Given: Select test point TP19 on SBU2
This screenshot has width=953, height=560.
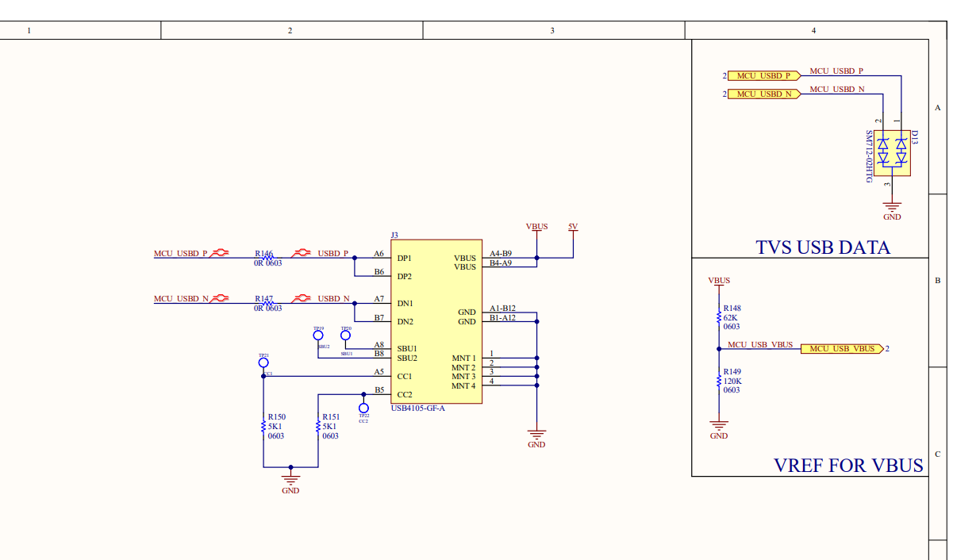Looking at the screenshot, I should coord(317,336).
